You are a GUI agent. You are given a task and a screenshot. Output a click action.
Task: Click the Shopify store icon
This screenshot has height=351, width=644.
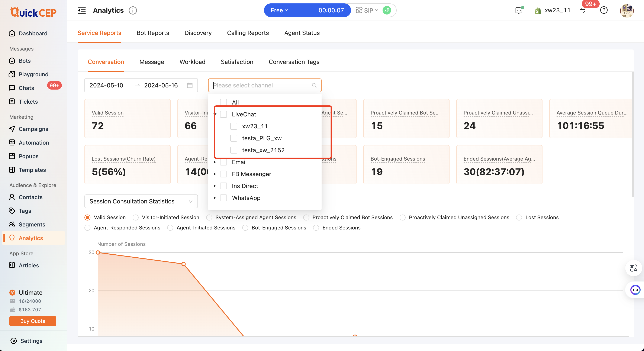point(538,10)
